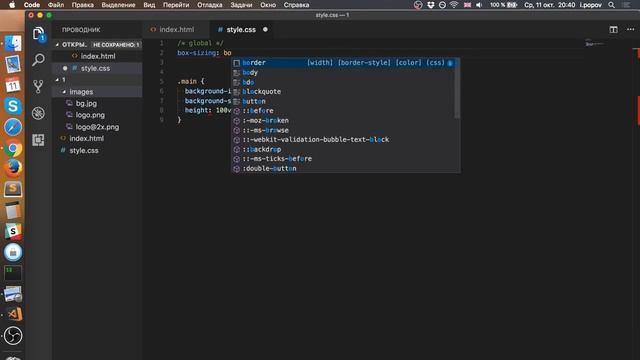Open the Задачи menu
Image resolution: width=640 pixels, height=360 pixels.
(241, 5)
